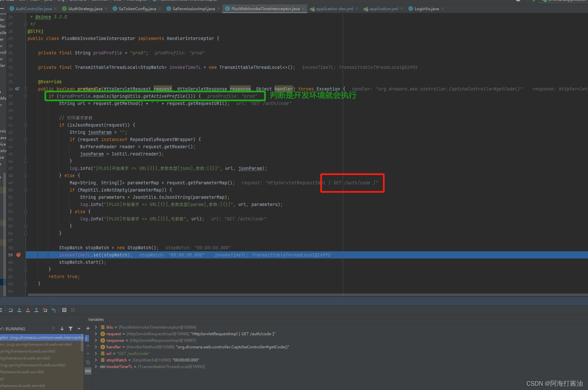
Task: Move watch up with triangle arrow
Action: pyautogui.click(x=88, y=346)
